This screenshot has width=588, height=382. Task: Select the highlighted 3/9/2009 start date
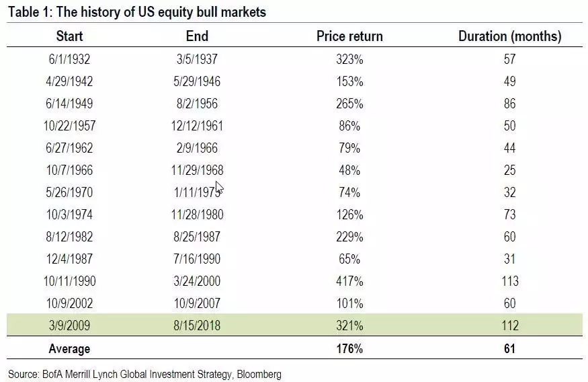(x=69, y=325)
